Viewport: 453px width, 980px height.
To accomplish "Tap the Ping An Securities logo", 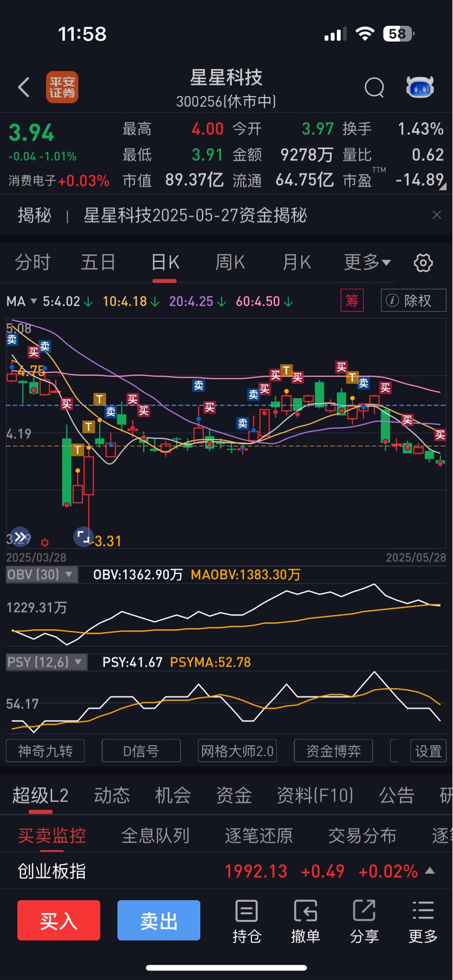I will [x=62, y=88].
